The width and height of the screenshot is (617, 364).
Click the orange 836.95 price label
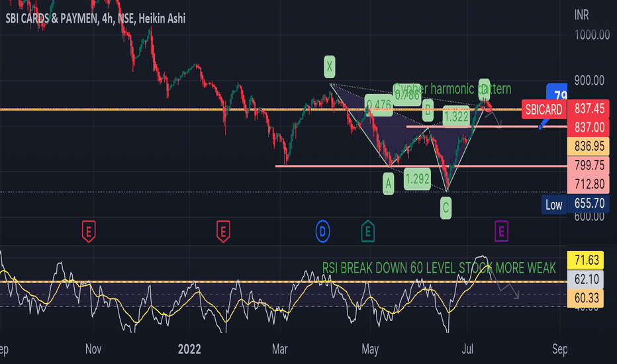click(589, 146)
